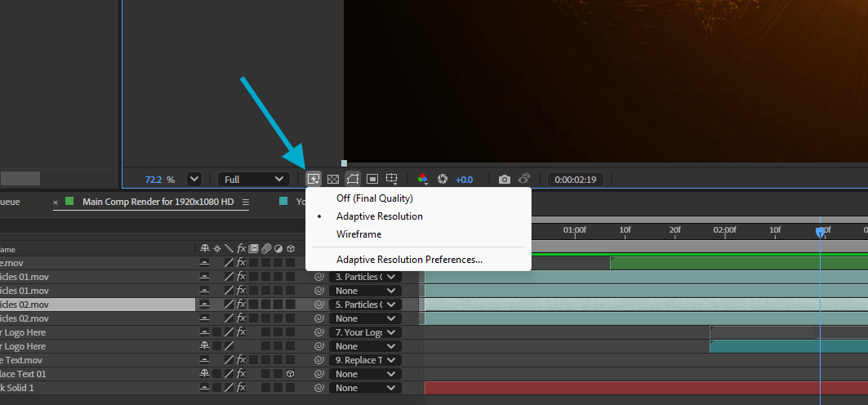Close the Main Comp Render tab
Screen dimensions: 868x405
coord(56,202)
